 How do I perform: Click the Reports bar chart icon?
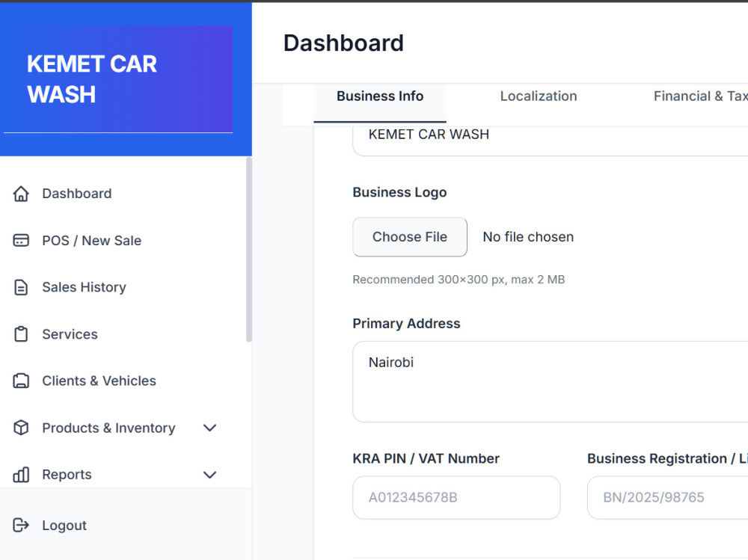tap(21, 475)
